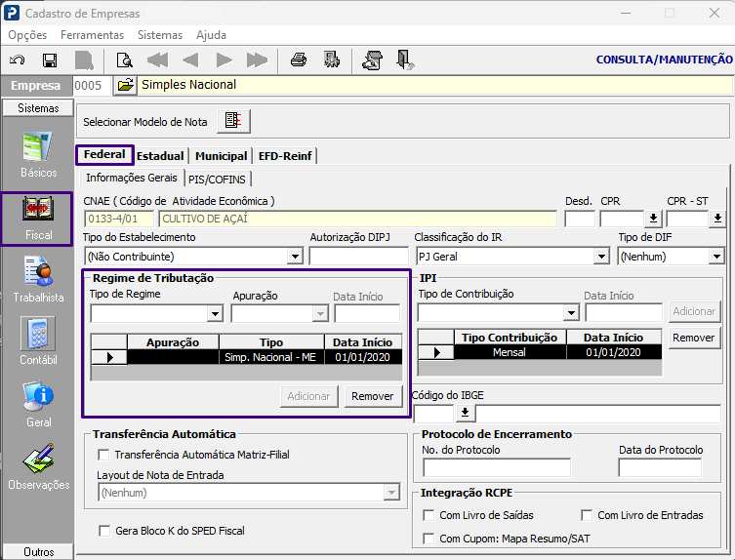Click Adicionar in Regime de Tributação
This screenshot has height=560, width=735.
click(308, 396)
